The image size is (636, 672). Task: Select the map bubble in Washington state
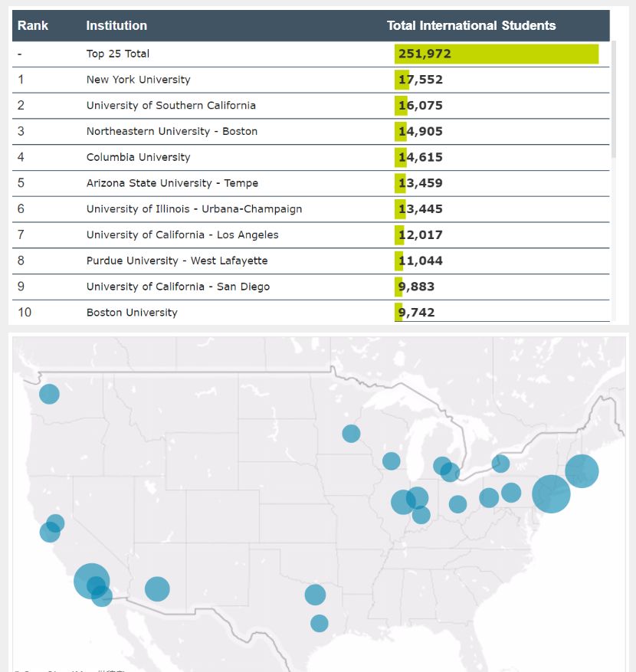click(49, 394)
